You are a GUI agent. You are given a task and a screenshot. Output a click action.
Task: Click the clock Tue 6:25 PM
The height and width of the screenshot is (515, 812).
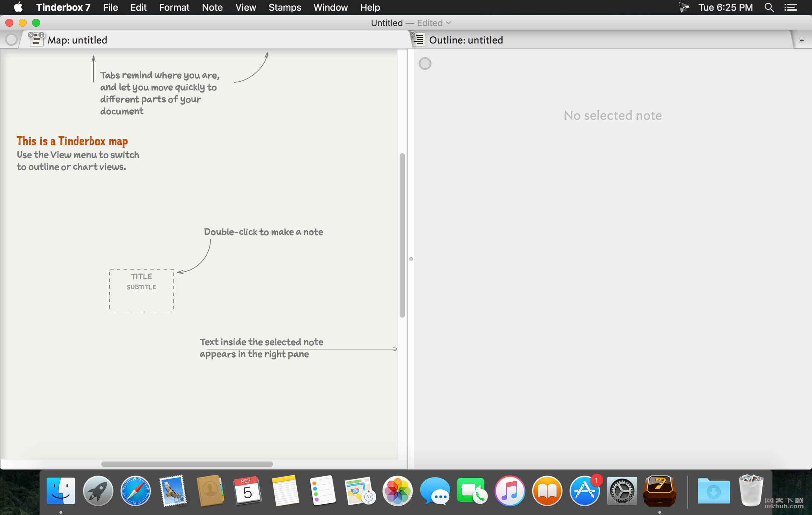click(725, 7)
